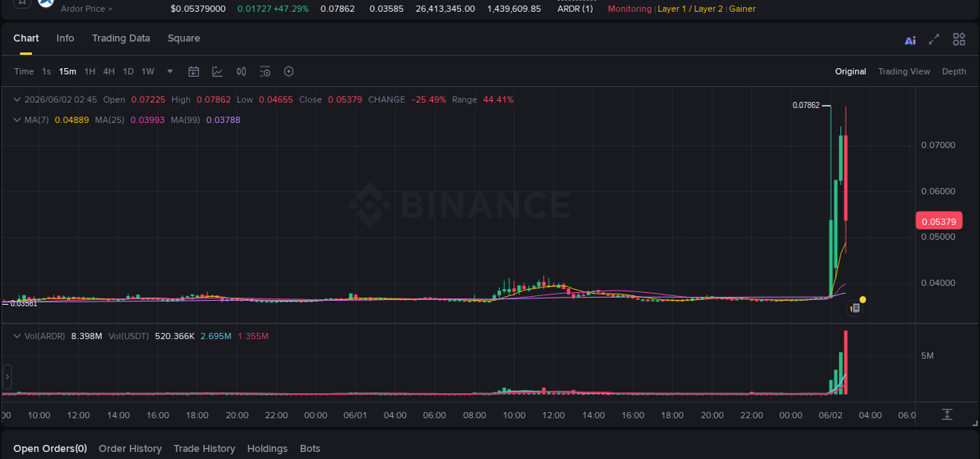
Task: Open the more time intervals dropdown
Action: 170,71
